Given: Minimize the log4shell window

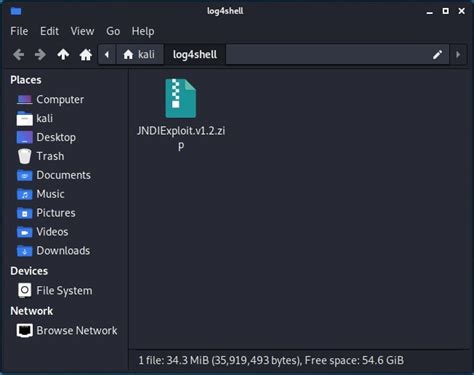Looking at the screenshot, I should point(430,12).
